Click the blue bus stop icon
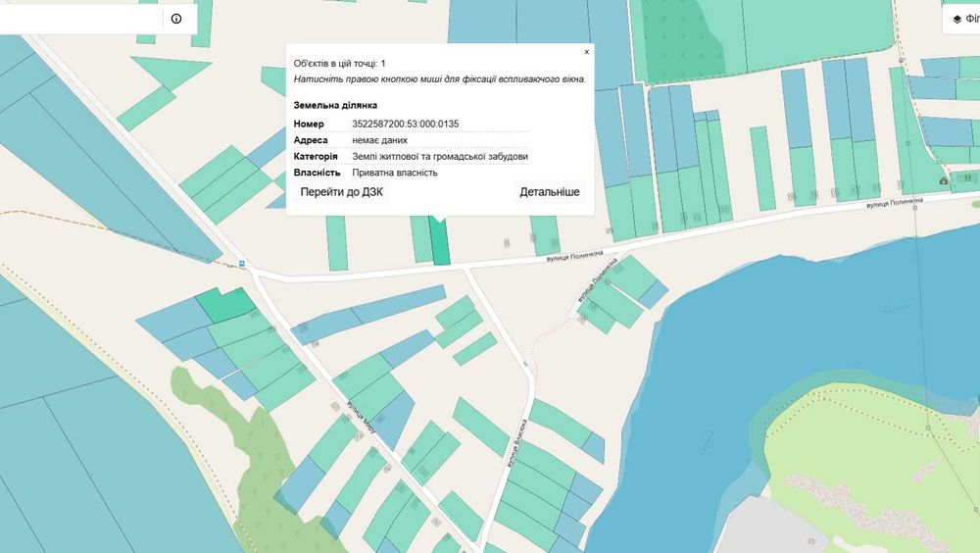 tap(241, 264)
